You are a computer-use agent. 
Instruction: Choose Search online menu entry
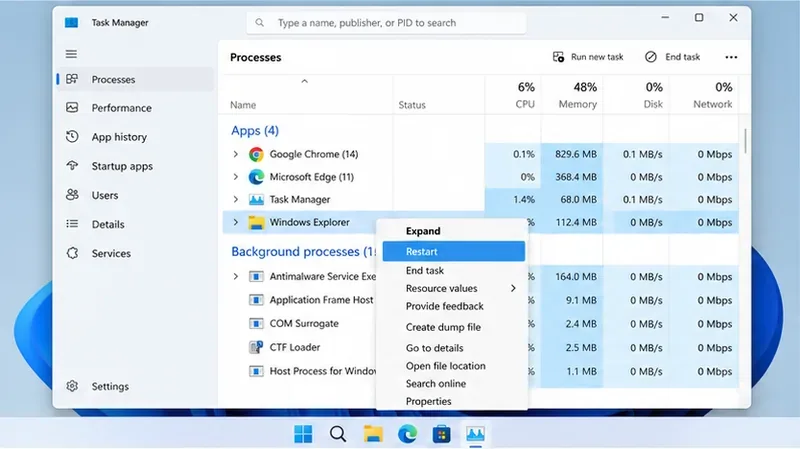click(x=436, y=384)
